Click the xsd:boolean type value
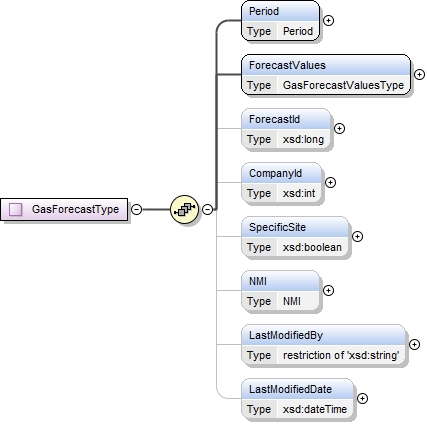 312,247
